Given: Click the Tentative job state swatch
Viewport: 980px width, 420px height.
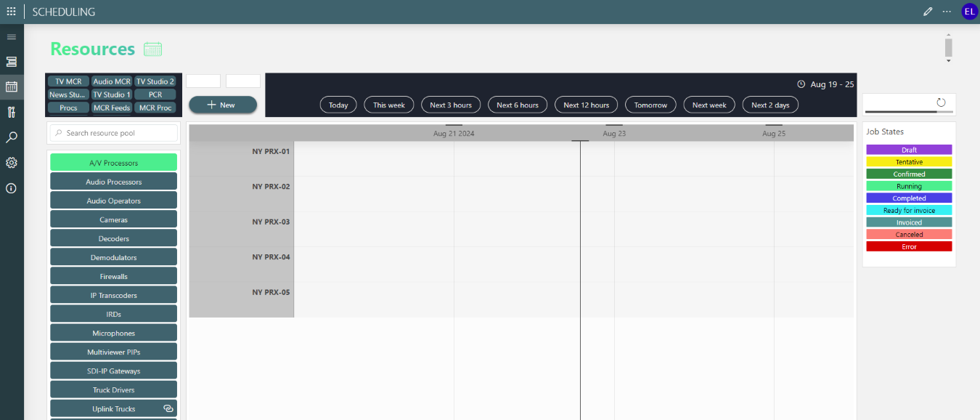Looking at the screenshot, I should pyautogui.click(x=909, y=162).
